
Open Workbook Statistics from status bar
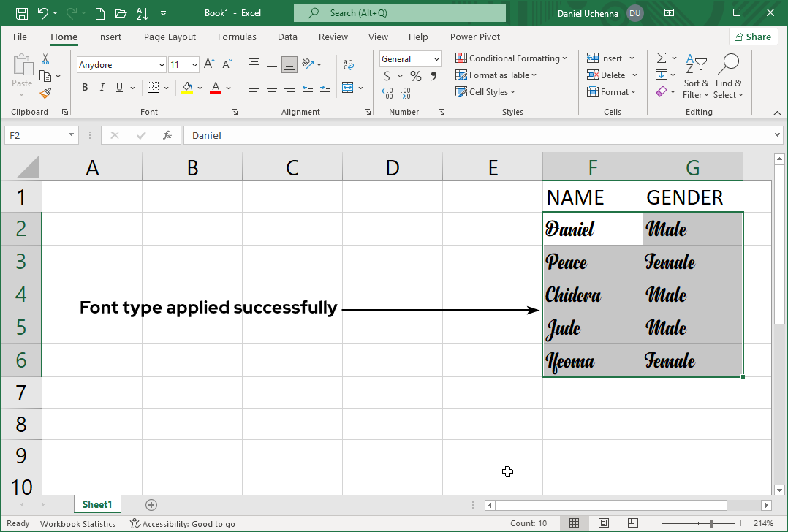(x=77, y=523)
